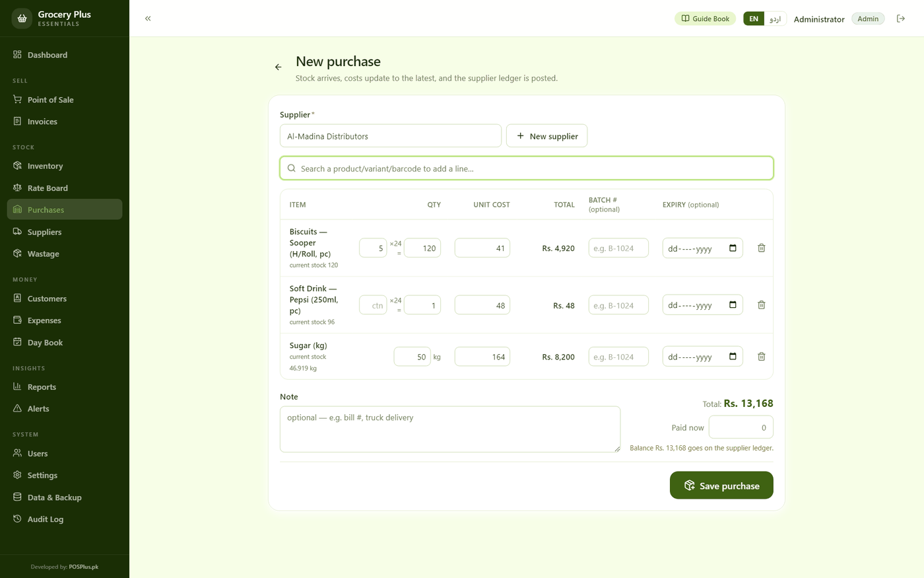The image size is (924, 578).
Task: Click the Administrator user name
Action: (x=819, y=19)
